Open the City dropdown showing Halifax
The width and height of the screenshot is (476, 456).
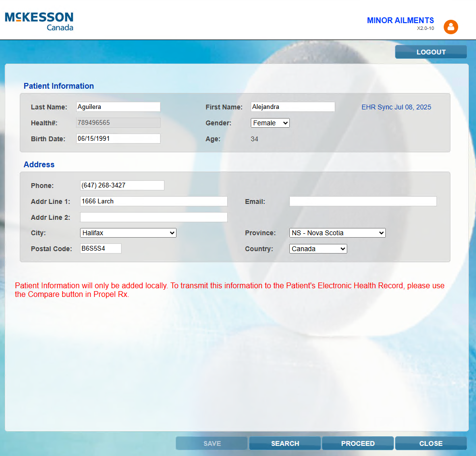pos(128,233)
